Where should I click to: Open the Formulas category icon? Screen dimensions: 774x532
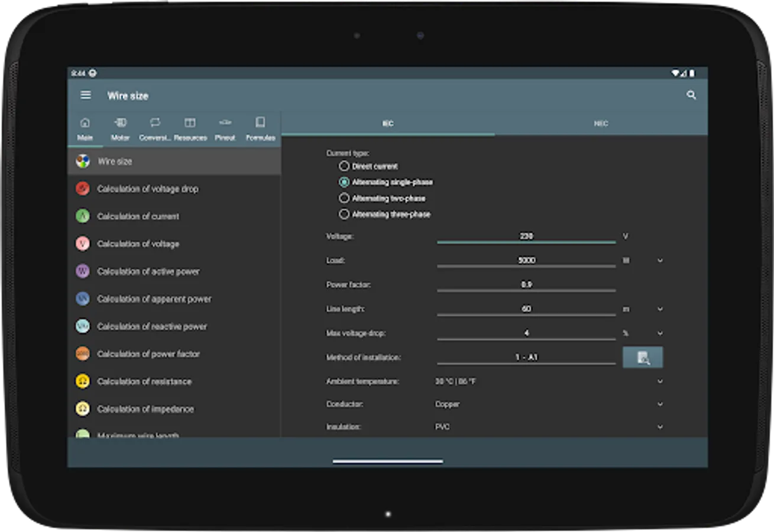click(260, 128)
